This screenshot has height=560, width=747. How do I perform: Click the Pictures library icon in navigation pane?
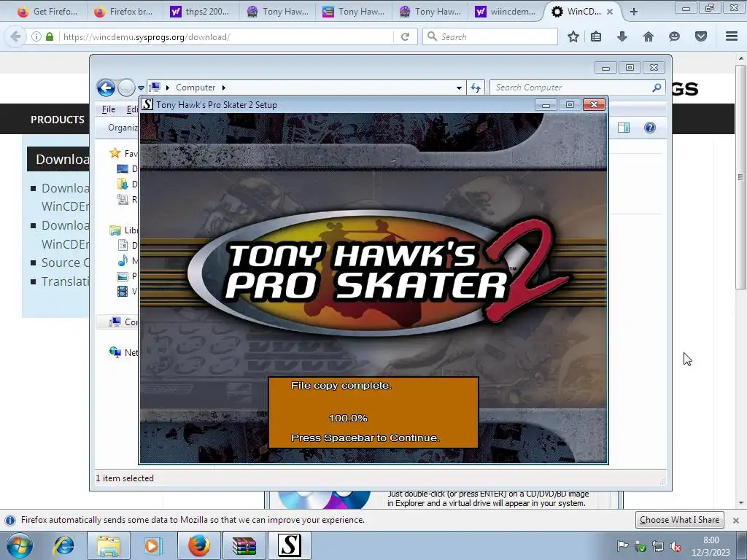123,276
